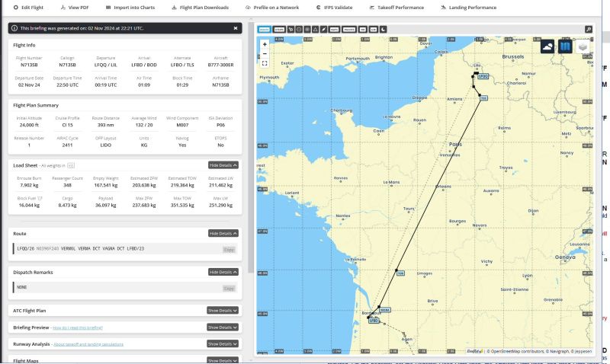Select Prefile on a Network
The image size is (610, 364).
pyautogui.click(x=272, y=8)
